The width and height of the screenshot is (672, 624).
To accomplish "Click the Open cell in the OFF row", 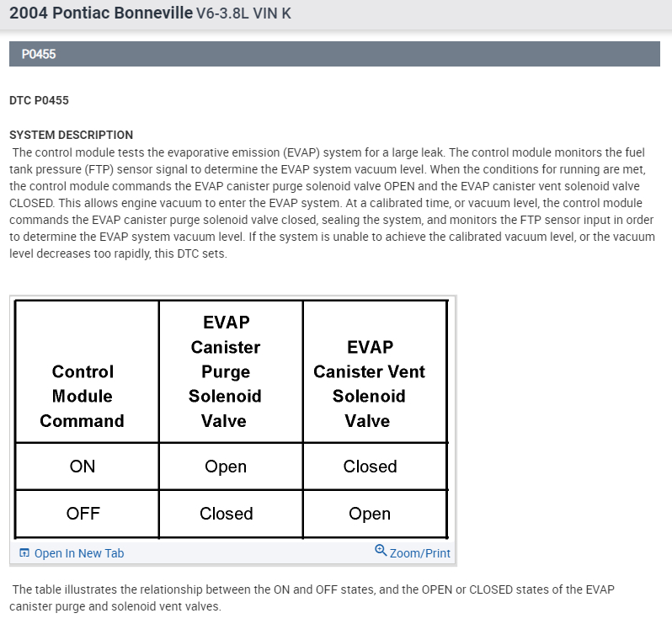I will 370,513.
